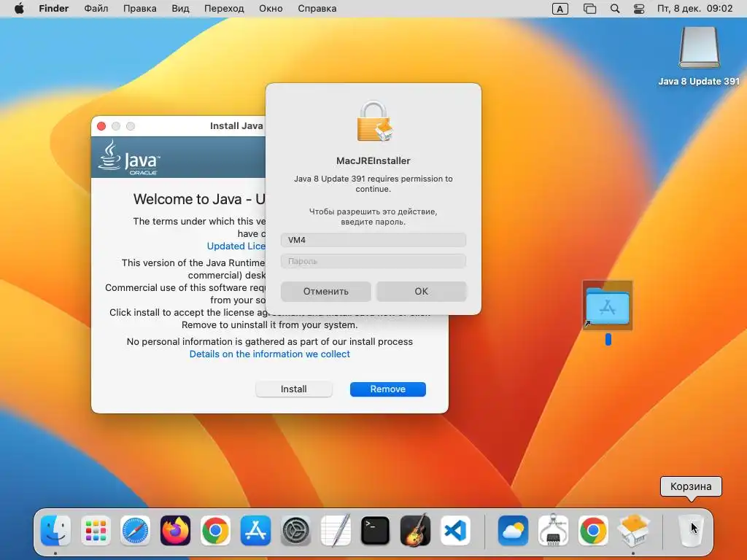Image resolution: width=747 pixels, height=560 pixels.
Task: Open the Правка menu
Action: click(139, 9)
